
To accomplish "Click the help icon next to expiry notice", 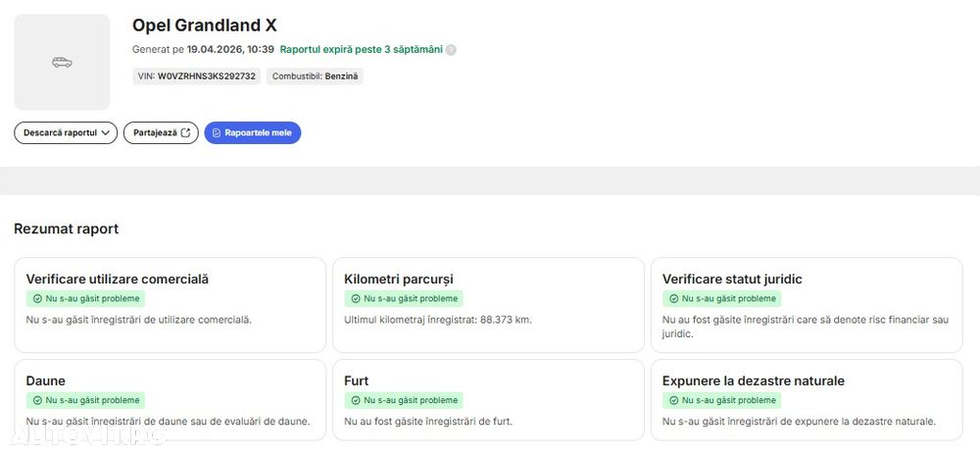I will (451, 50).
